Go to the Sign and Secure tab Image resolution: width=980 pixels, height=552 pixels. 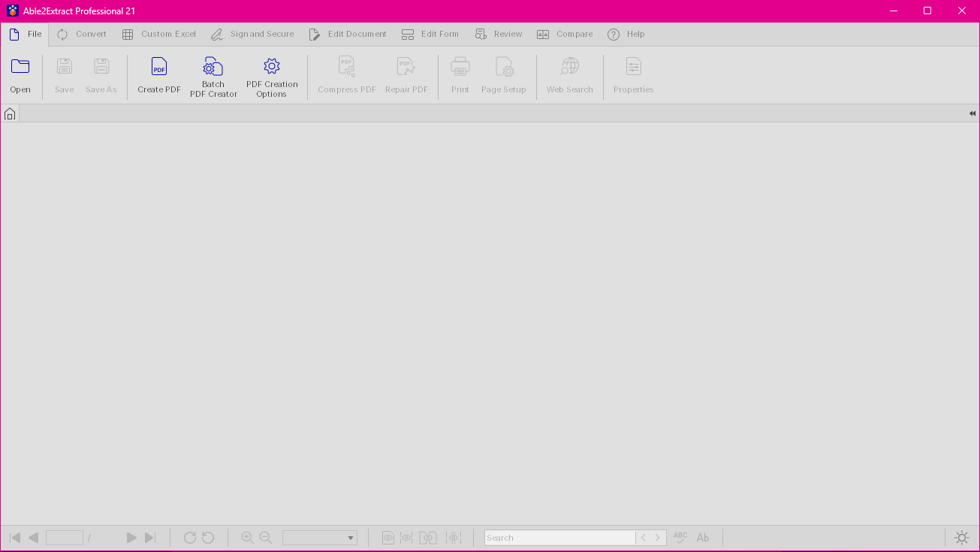tap(252, 35)
